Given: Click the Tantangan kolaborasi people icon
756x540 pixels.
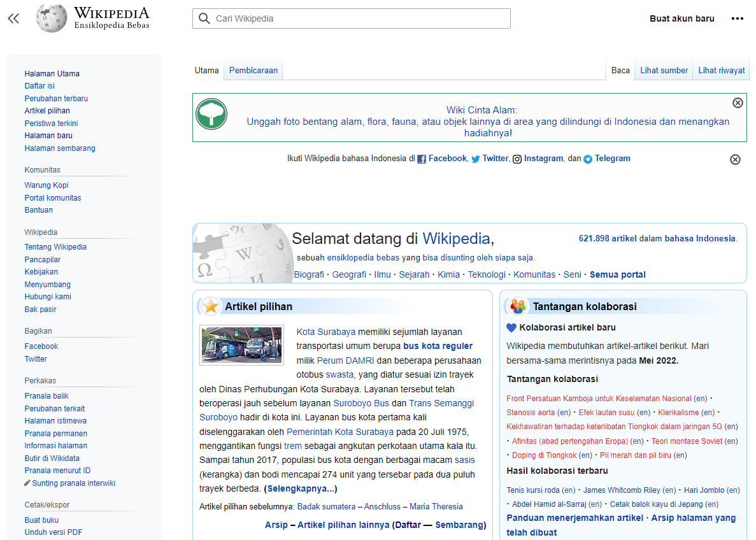Looking at the screenshot, I should coord(518,306).
